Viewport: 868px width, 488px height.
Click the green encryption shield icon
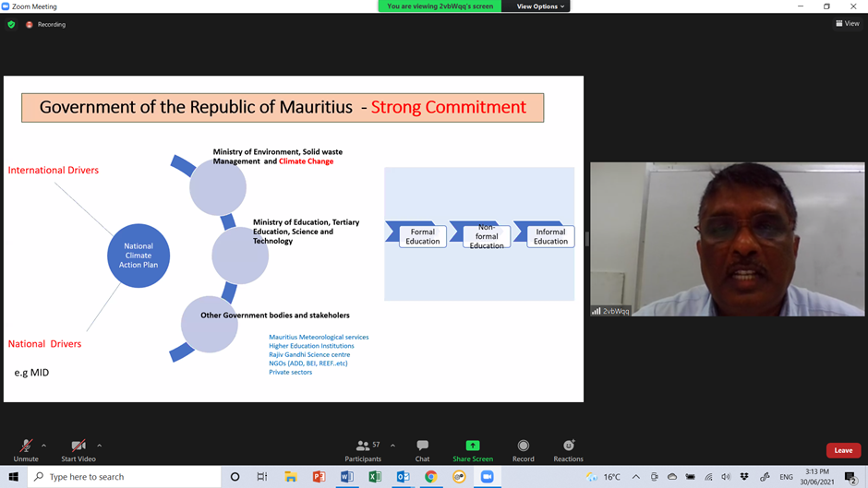(11, 25)
